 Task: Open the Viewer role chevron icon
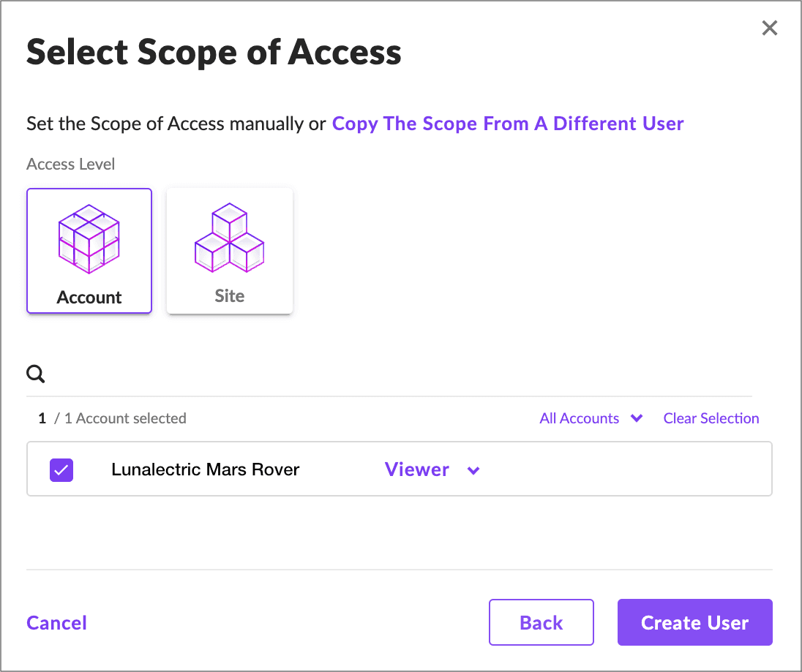pyautogui.click(x=473, y=470)
